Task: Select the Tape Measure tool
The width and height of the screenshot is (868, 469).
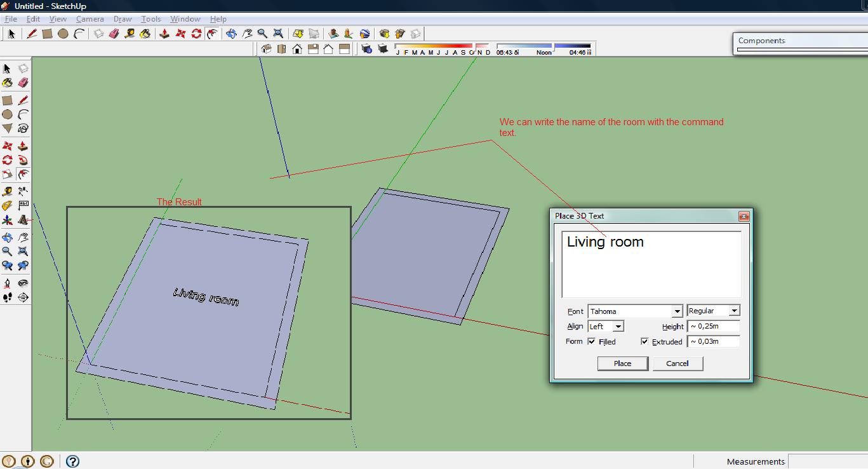Action: tap(8, 191)
